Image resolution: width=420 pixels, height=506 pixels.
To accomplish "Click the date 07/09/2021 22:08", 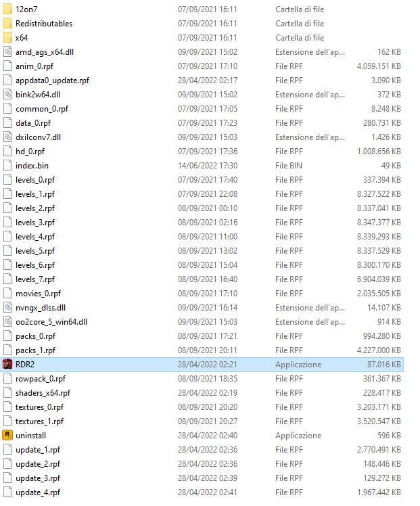I will (208, 193).
